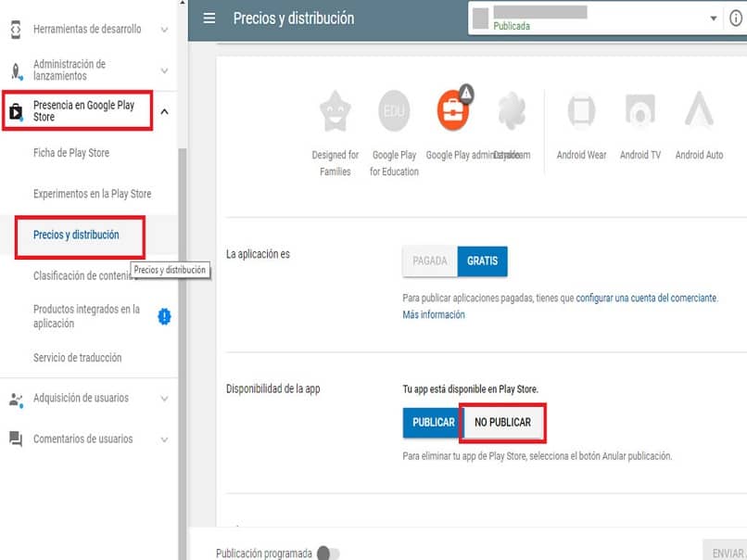Open the hamburger navigation menu
Screen dimensions: 747x560
209,18
